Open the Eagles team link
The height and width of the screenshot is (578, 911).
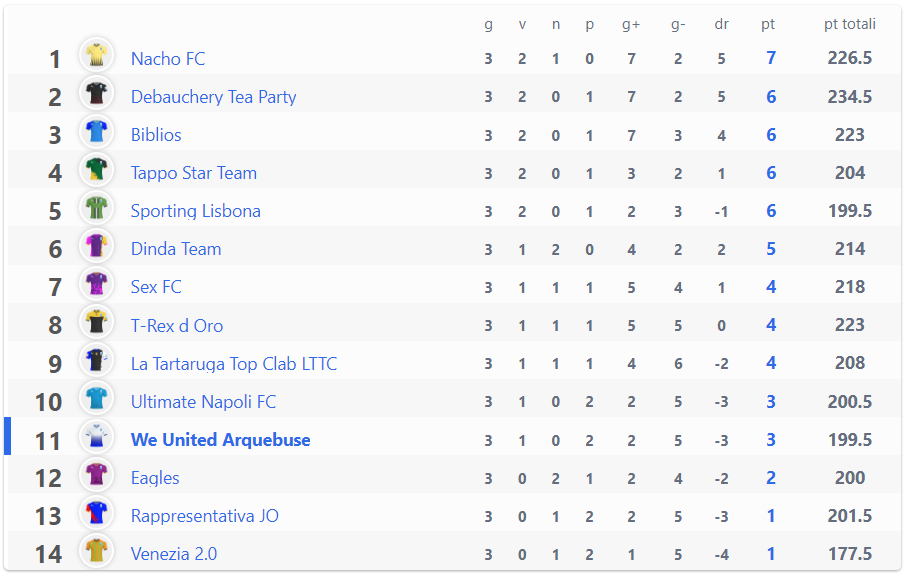(155, 478)
